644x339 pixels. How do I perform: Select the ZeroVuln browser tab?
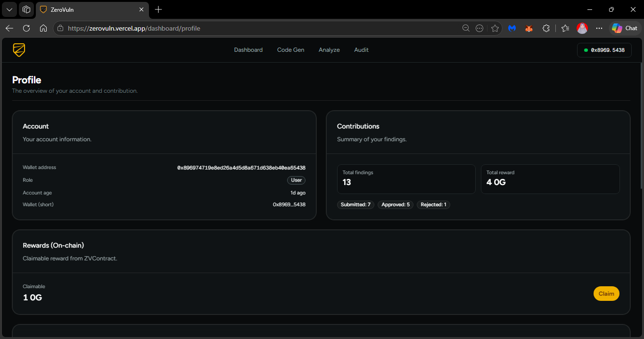click(x=93, y=9)
